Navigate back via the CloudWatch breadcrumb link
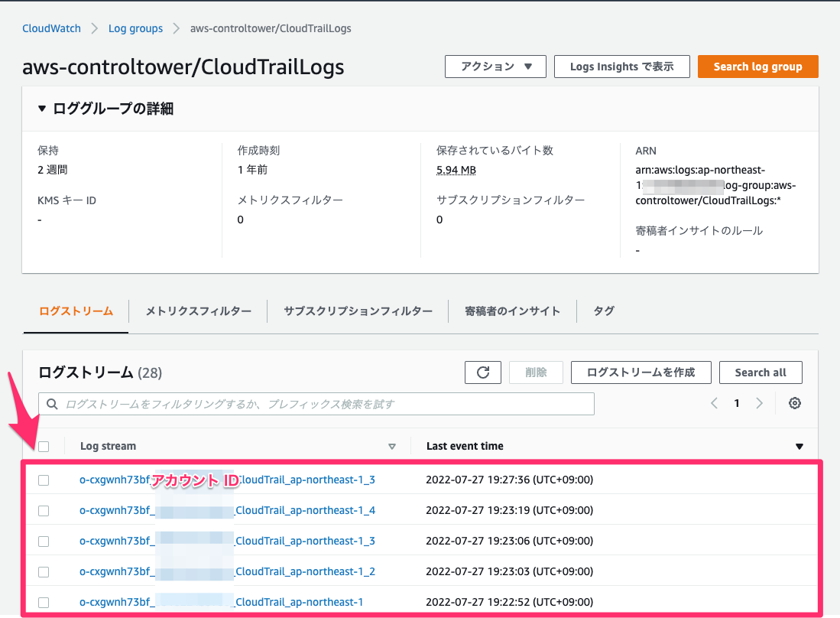Screen dimensions: 840x618 51,28
